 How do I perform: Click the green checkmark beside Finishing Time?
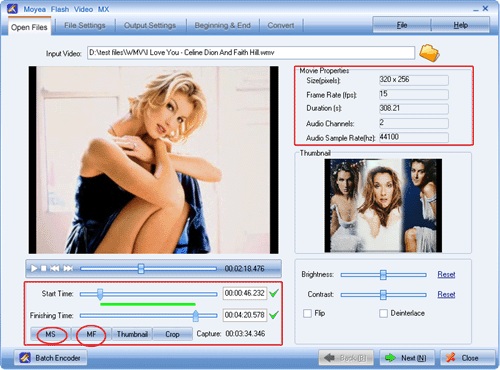coord(274,315)
